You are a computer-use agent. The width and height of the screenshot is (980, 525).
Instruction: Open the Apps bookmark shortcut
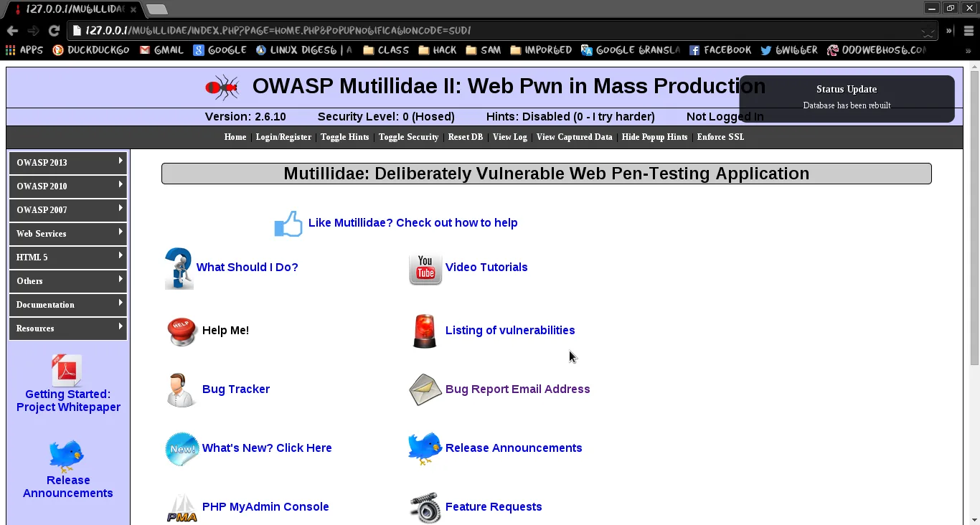click(24, 50)
